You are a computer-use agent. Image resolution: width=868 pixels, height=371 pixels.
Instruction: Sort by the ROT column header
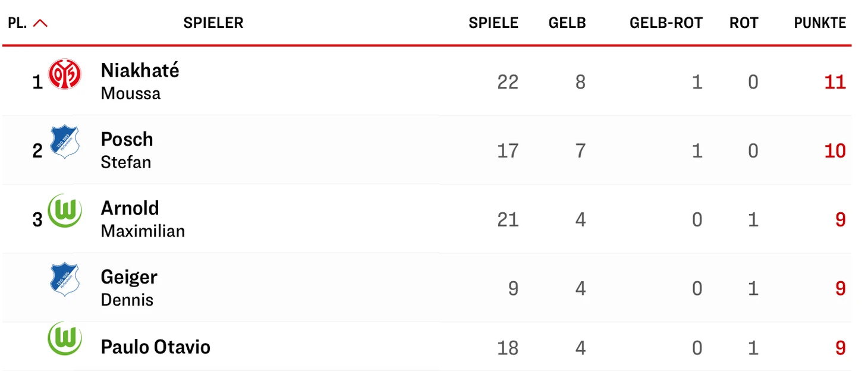tap(743, 23)
